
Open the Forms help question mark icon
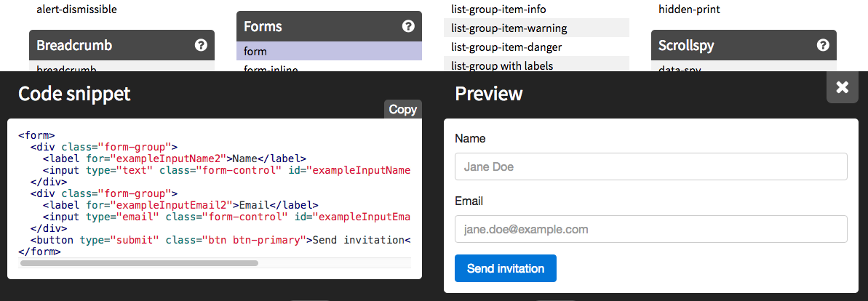pyautogui.click(x=408, y=26)
